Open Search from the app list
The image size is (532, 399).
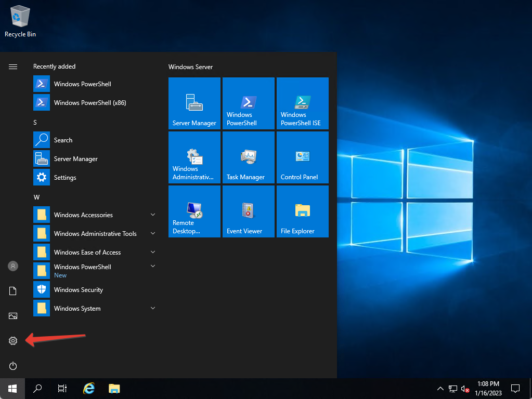[x=63, y=140]
